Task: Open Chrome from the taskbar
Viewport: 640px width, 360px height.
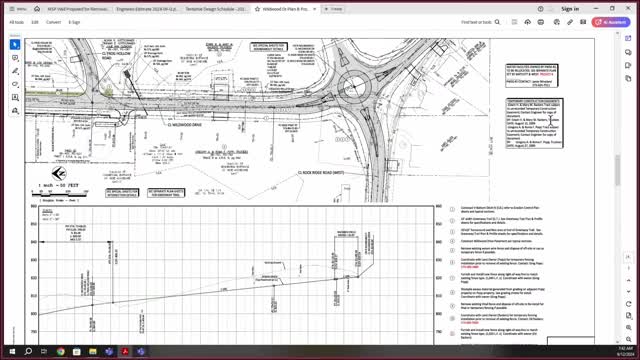Action: pos(60,351)
